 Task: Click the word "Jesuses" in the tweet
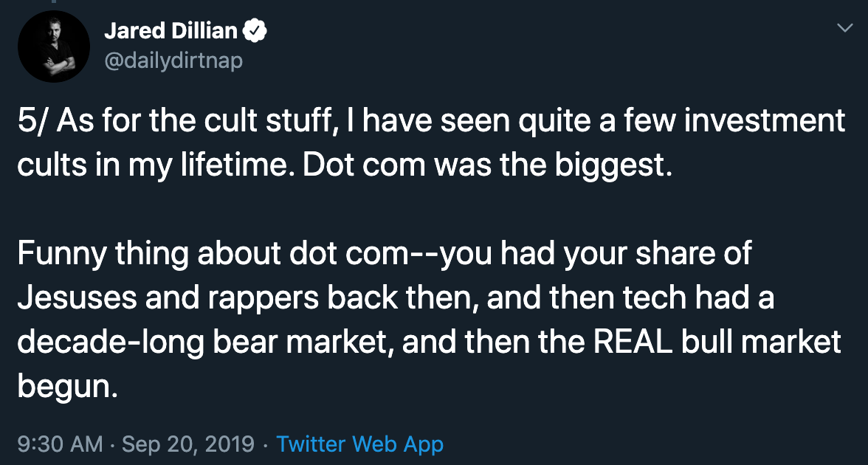[x=77, y=298]
